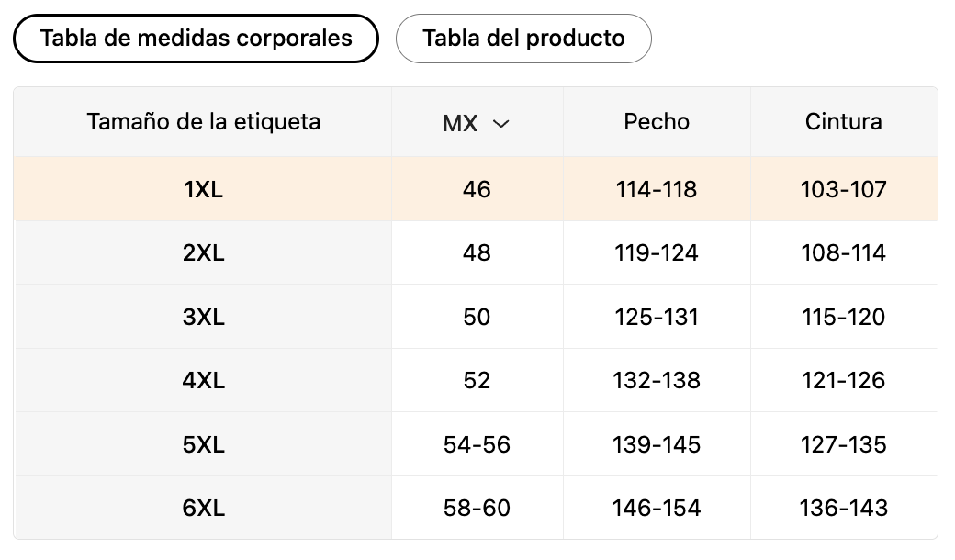The width and height of the screenshot is (955, 560).
Task: Select the 1XL size row label
Action: pos(204,189)
